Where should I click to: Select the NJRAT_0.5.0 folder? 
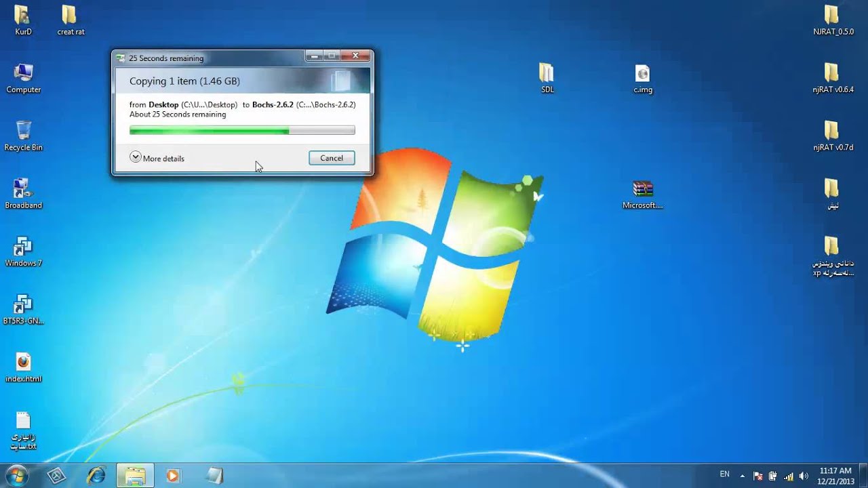(833, 20)
